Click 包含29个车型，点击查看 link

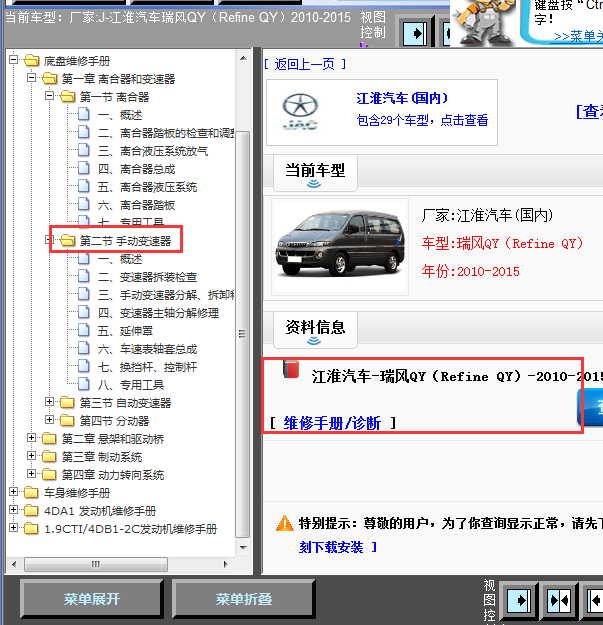click(422, 120)
